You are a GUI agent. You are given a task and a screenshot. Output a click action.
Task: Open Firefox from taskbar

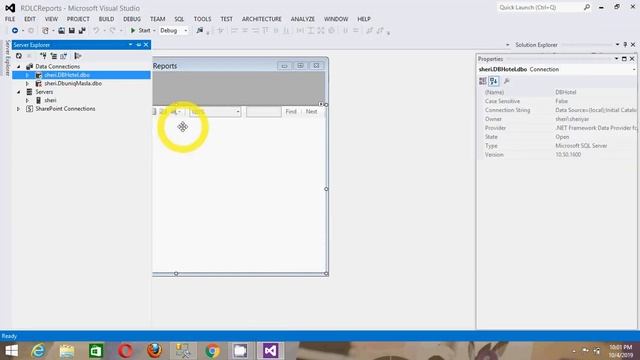click(154, 351)
